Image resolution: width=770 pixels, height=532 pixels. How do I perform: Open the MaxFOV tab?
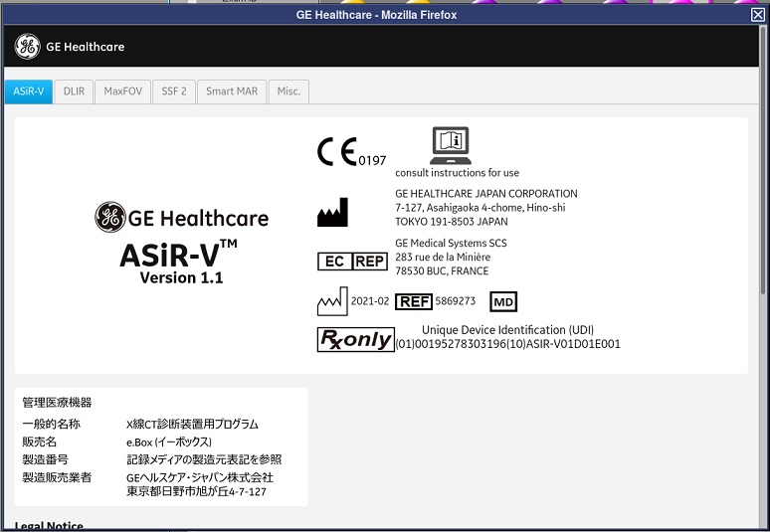click(123, 91)
